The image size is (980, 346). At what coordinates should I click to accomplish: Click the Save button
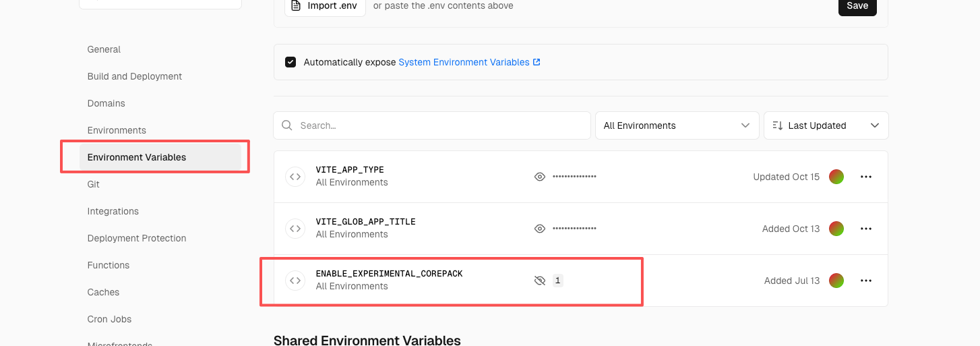[857, 6]
